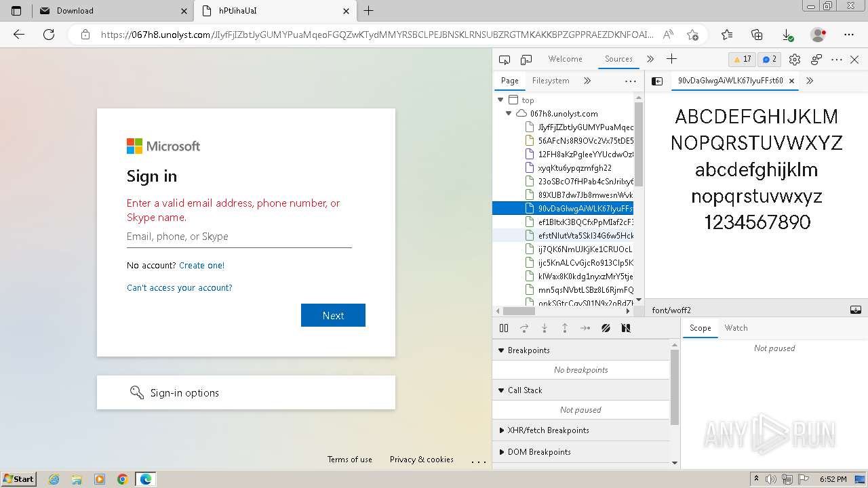Open the DevTools customize and control menu
Screen dimensions: 868x488
click(x=837, y=60)
